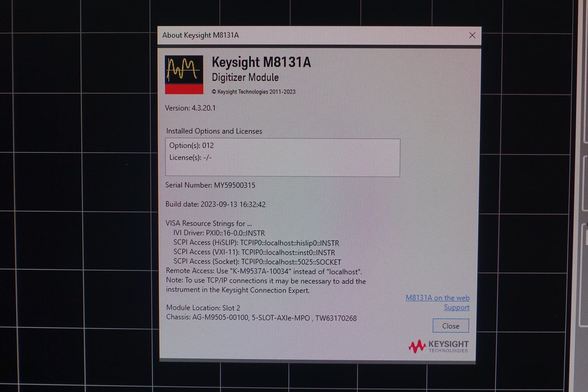This screenshot has height=392, width=588.
Task: Click the License(s): -/- entry
Action: (190, 158)
